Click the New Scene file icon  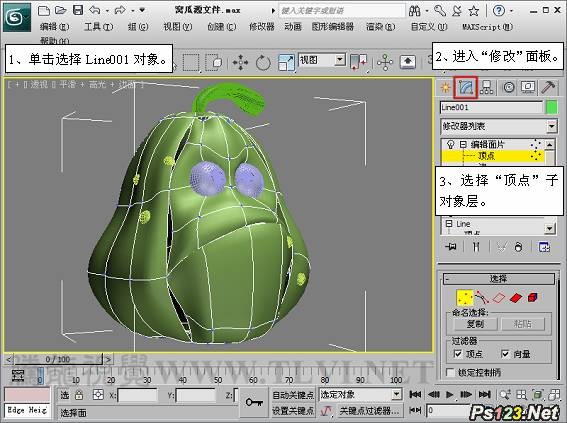pyautogui.click(x=44, y=10)
